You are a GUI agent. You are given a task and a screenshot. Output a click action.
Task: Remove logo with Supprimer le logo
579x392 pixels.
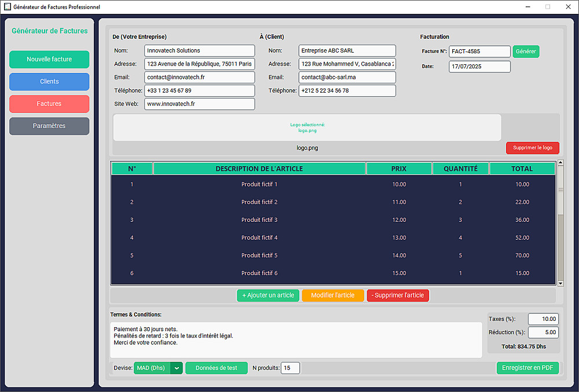point(533,148)
